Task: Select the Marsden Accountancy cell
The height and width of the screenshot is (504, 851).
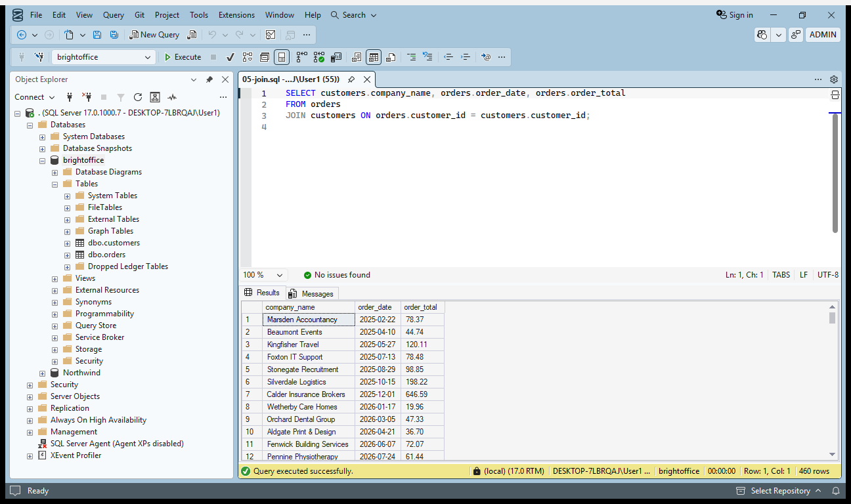Action: (309, 320)
